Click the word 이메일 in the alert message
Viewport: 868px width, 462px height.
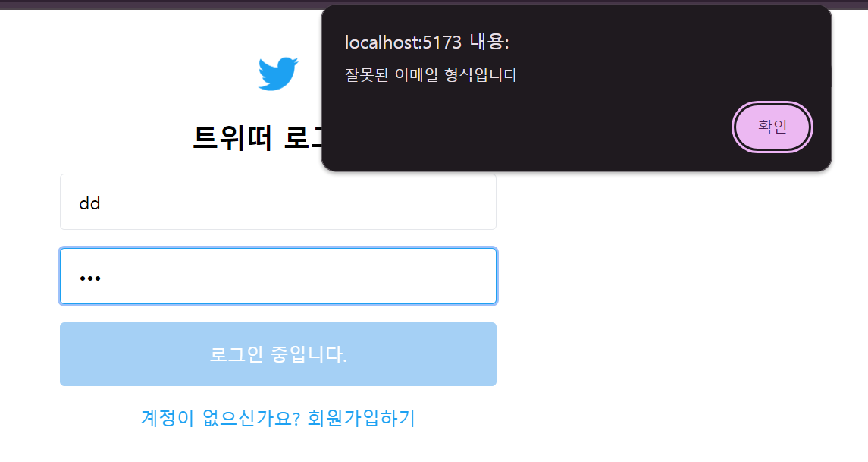[416, 75]
